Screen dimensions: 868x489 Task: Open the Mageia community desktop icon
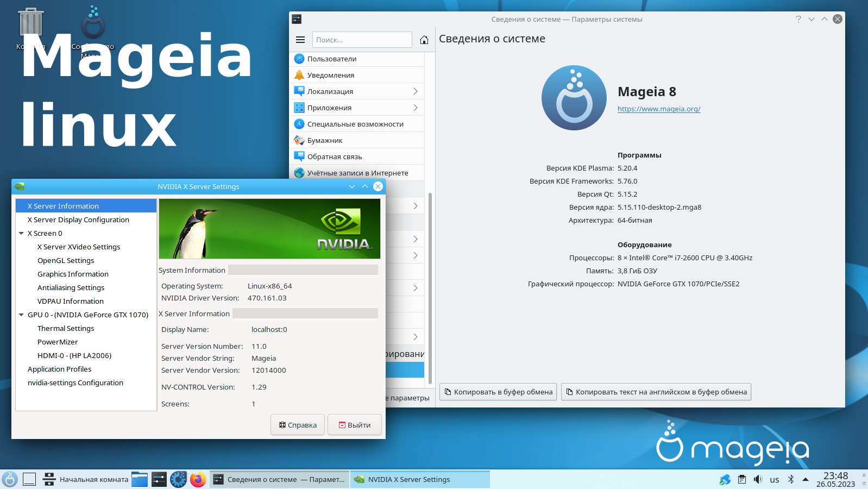point(93,22)
